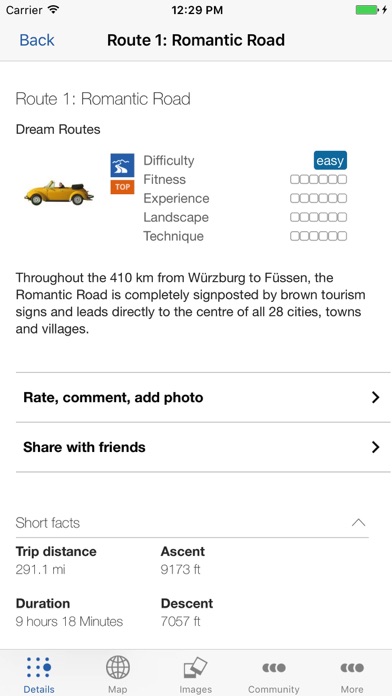Tap the Romantic Road description text
This screenshot has height=696, width=392.
pos(190,304)
